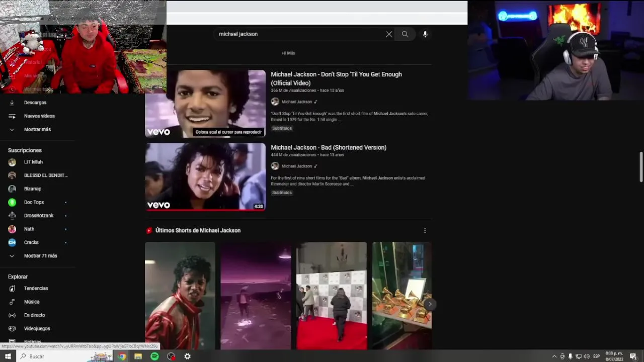Viewport: 644px width, 362px height.
Task: Click the Videojuegos controller icon
Action: point(12,329)
